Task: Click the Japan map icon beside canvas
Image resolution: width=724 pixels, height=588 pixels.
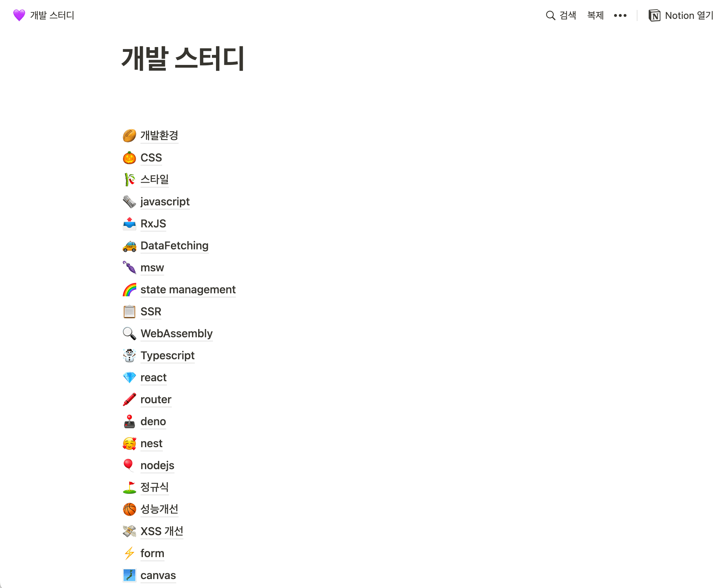Action: 129,575
